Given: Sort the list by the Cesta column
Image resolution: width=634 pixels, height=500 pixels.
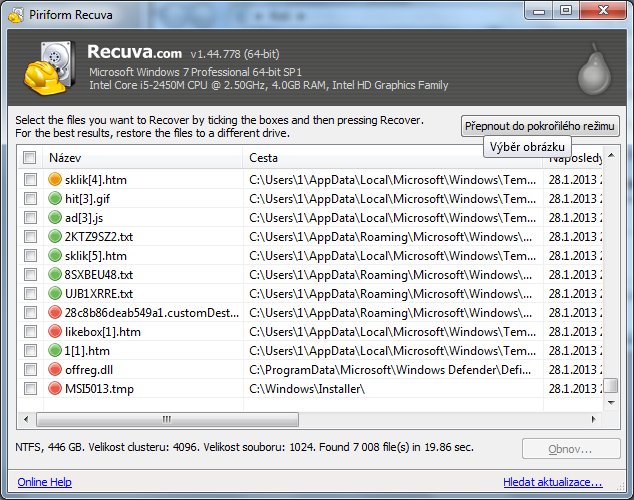Looking at the screenshot, I should (392, 158).
